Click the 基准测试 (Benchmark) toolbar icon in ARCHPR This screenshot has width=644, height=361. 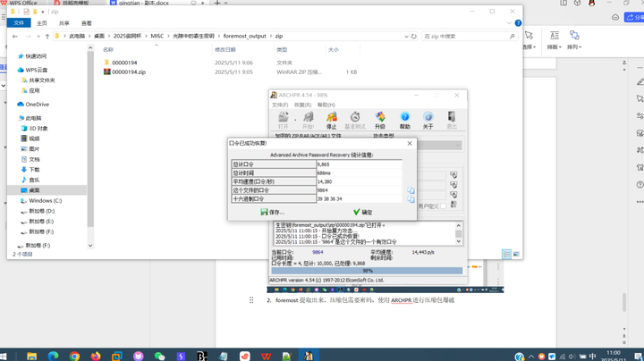pos(355,121)
